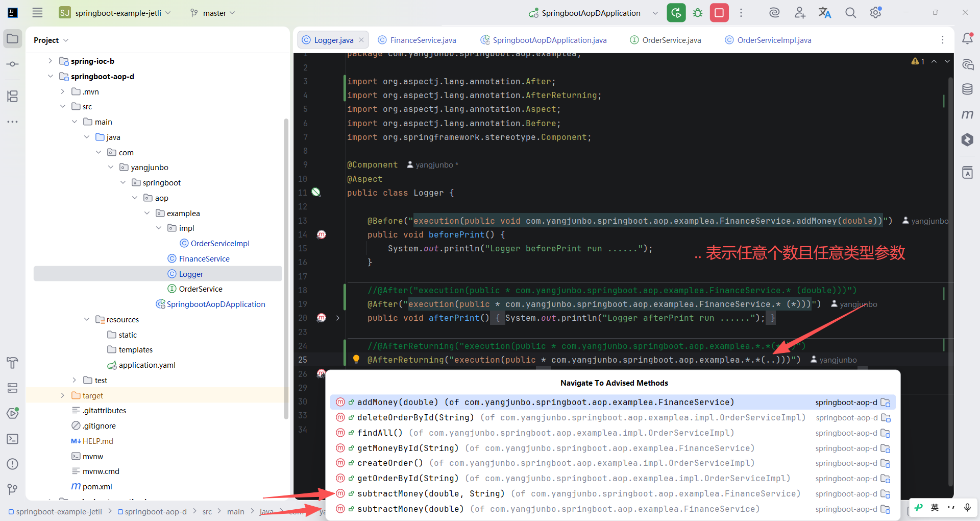Expand the spring-ioc-b module
Screen dimensions: 980x521
(x=50, y=61)
